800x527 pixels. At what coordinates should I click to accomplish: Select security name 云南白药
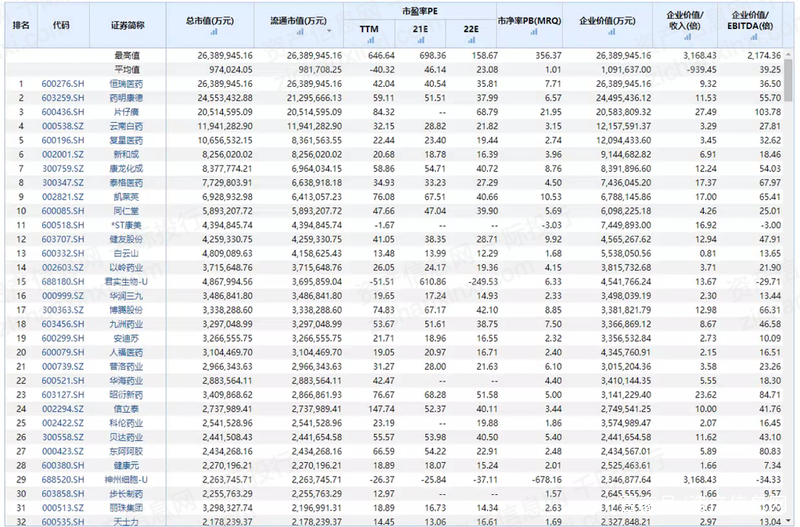click(127, 126)
